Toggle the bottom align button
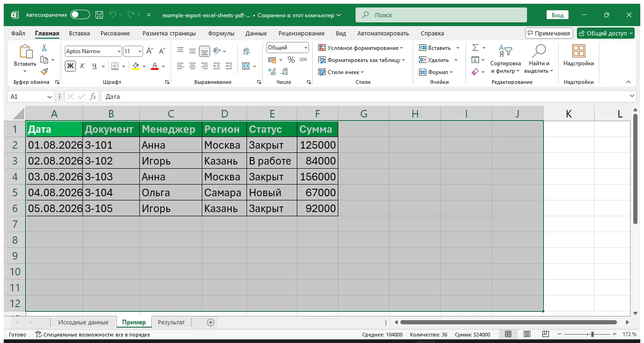 click(204, 51)
